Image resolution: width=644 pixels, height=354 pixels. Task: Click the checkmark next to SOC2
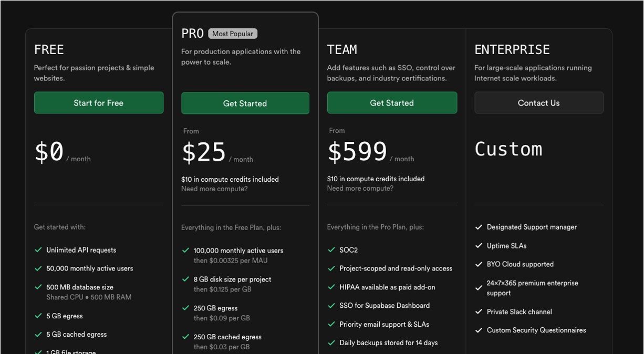click(331, 250)
